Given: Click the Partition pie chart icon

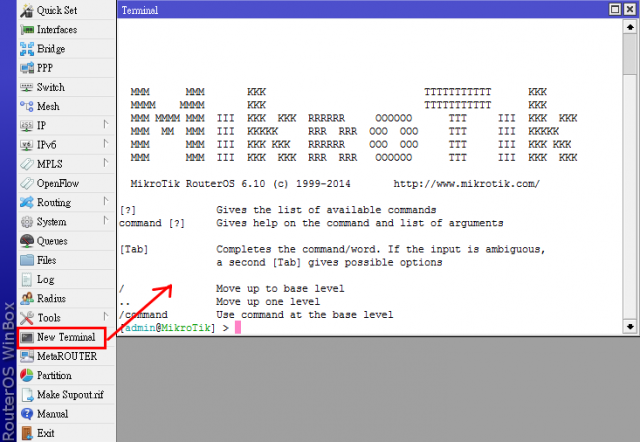Looking at the screenshot, I should pos(27,375).
